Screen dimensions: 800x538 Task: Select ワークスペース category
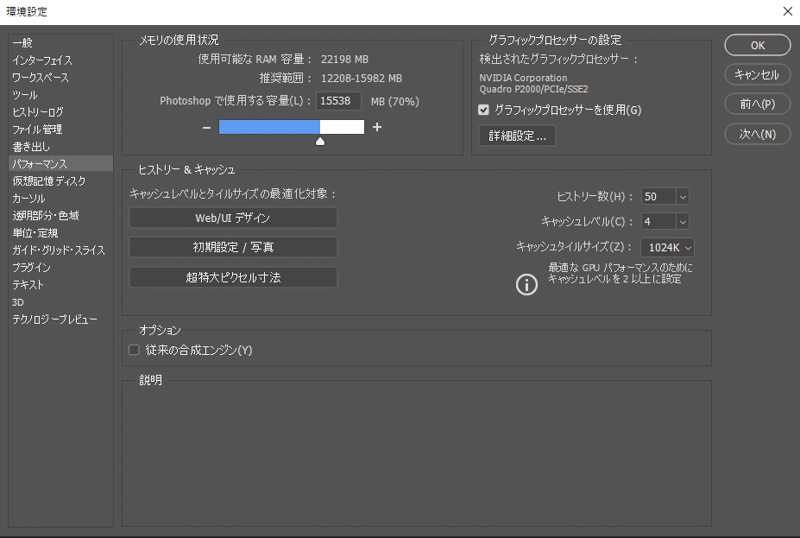(x=61, y=78)
